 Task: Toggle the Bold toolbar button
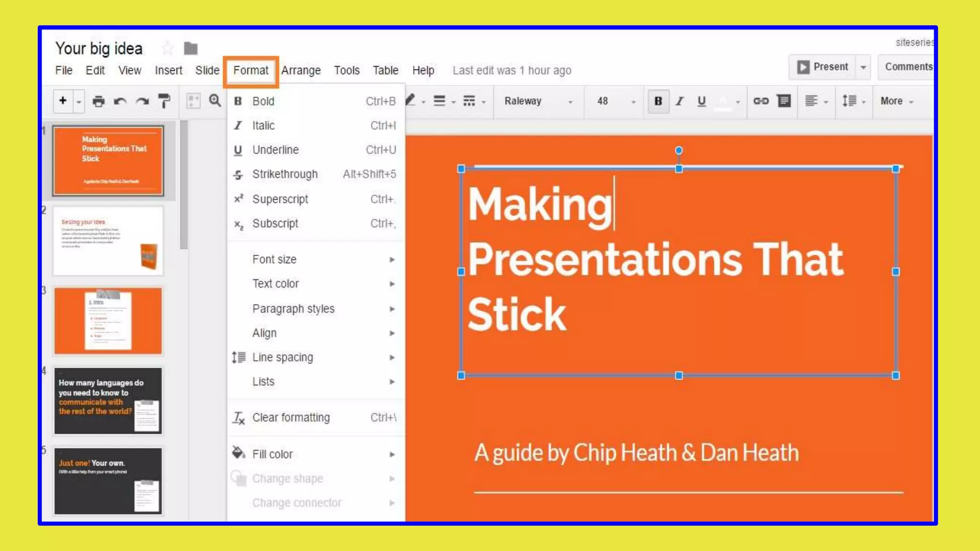pos(658,101)
